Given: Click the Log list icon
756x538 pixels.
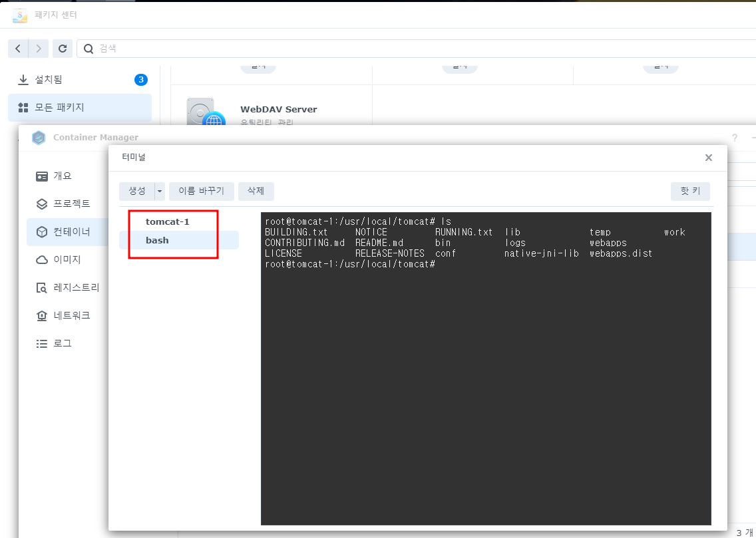Looking at the screenshot, I should point(42,343).
